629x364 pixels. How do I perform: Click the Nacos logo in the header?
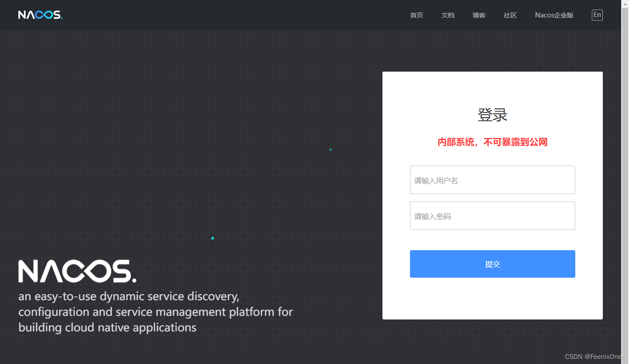(x=40, y=15)
